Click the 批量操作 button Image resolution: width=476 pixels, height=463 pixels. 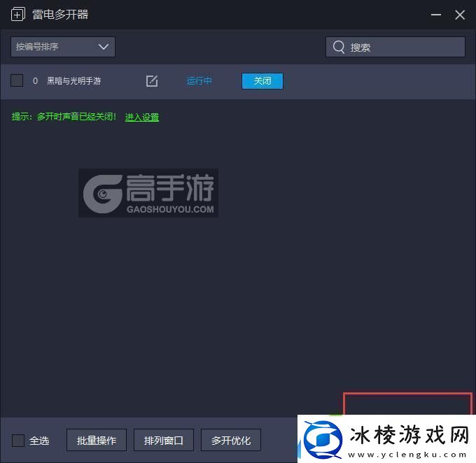tap(97, 440)
